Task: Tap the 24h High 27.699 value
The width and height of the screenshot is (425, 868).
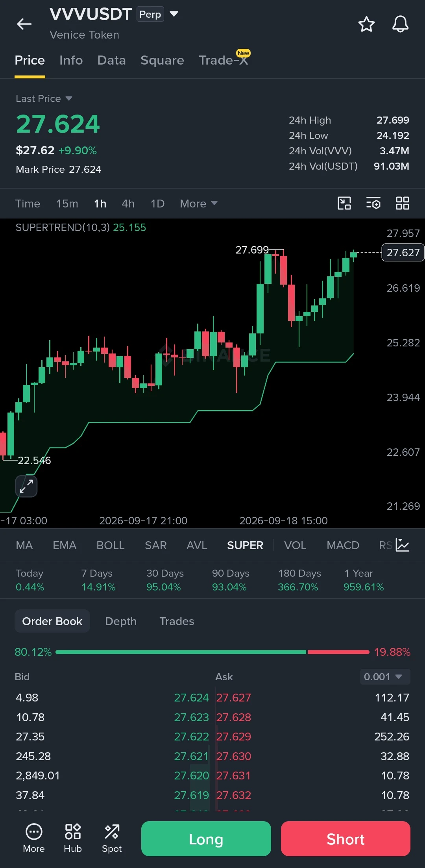Action: click(x=393, y=120)
